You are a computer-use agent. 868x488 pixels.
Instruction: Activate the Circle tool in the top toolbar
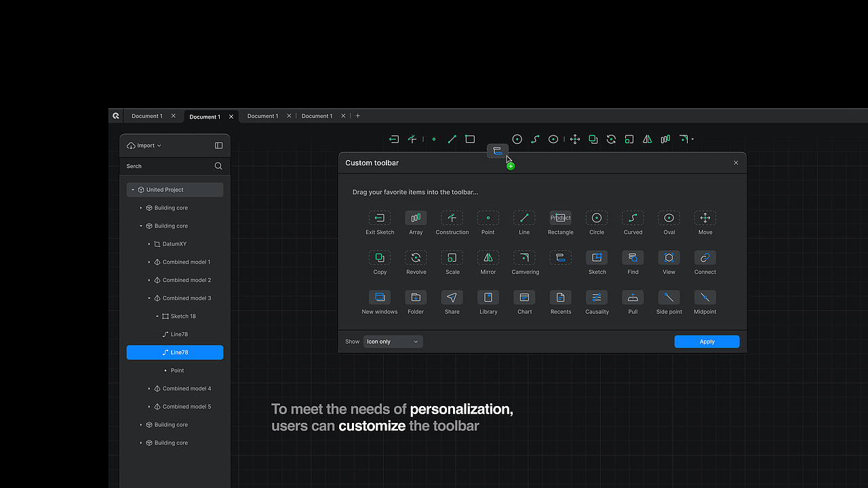[x=517, y=139]
